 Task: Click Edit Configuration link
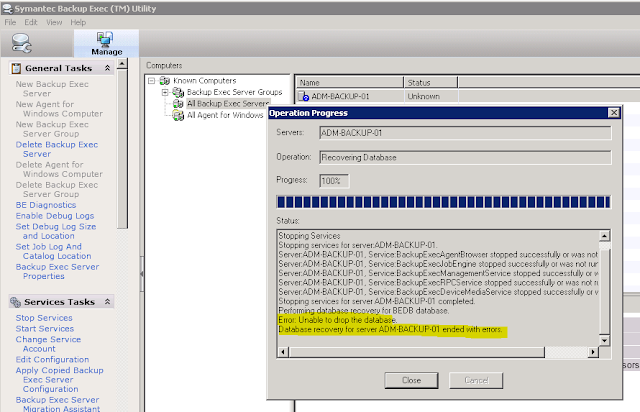(x=52, y=359)
